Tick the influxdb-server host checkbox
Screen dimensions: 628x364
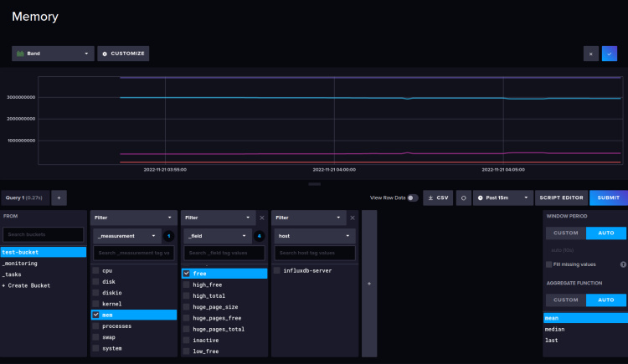point(277,271)
